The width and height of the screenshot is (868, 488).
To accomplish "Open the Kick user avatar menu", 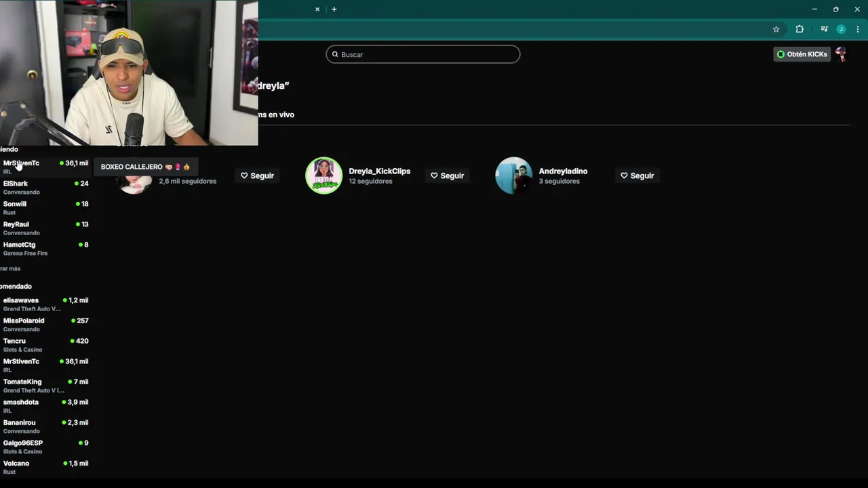I will pos(841,54).
